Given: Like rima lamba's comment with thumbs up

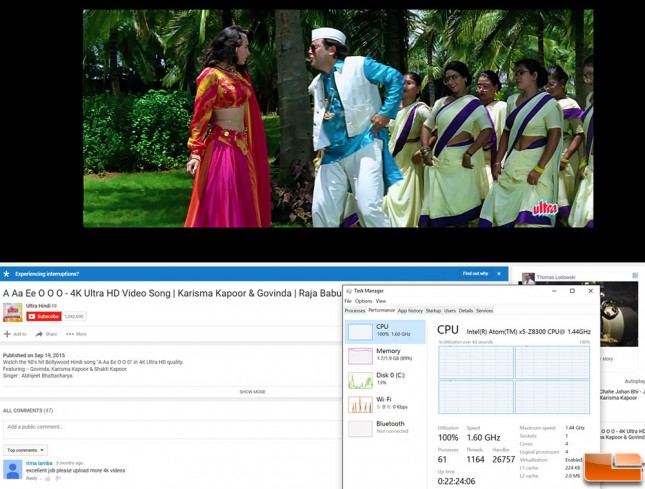Looking at the screenshot, I should [47, 478].
